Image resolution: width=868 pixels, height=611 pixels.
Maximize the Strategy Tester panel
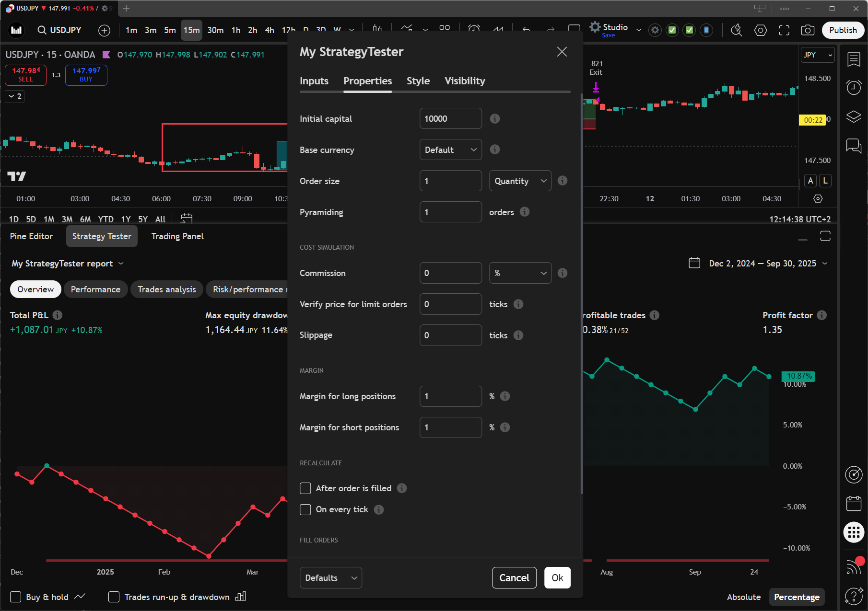click(x=825, y=236)
